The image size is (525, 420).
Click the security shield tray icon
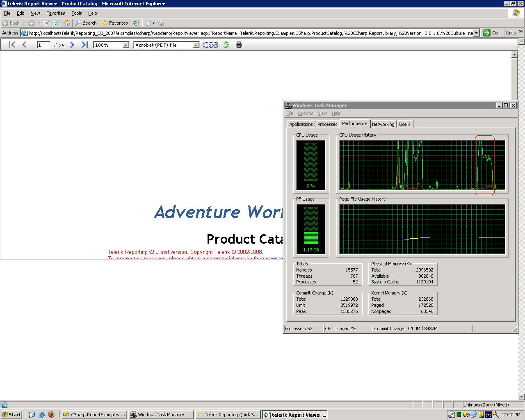click(x=481, y=415)
